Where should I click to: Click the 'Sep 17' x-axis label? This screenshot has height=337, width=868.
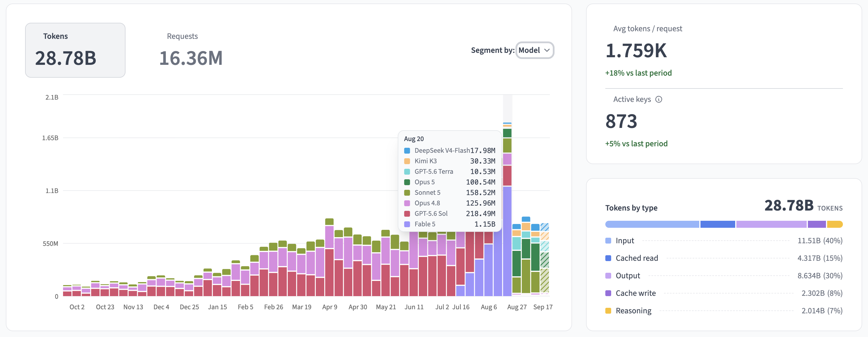(543, 307)
